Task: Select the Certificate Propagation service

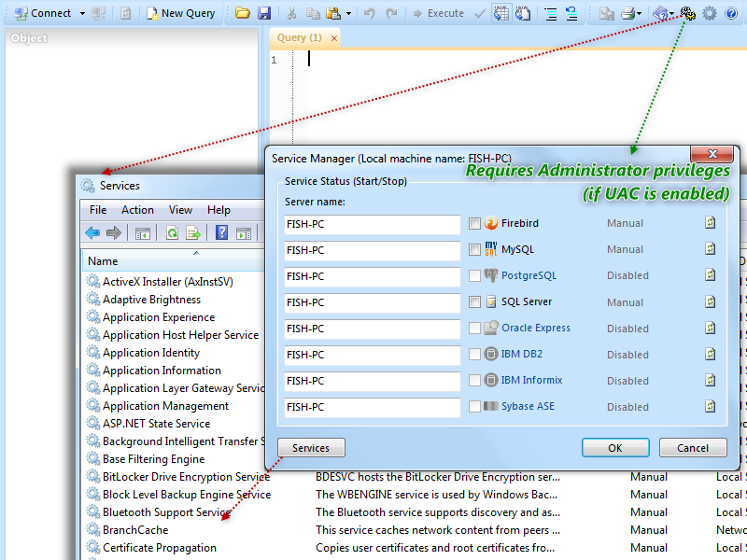Action: point(159,548)
